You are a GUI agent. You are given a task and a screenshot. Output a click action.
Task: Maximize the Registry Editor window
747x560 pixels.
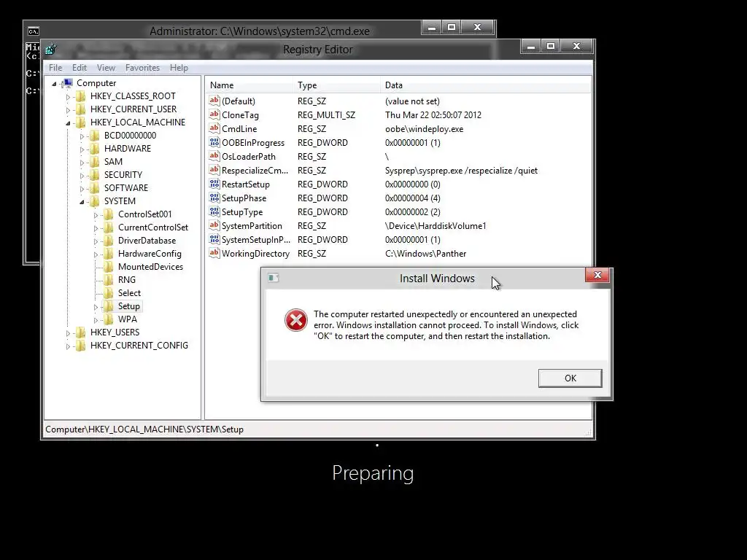coord(551,46)
